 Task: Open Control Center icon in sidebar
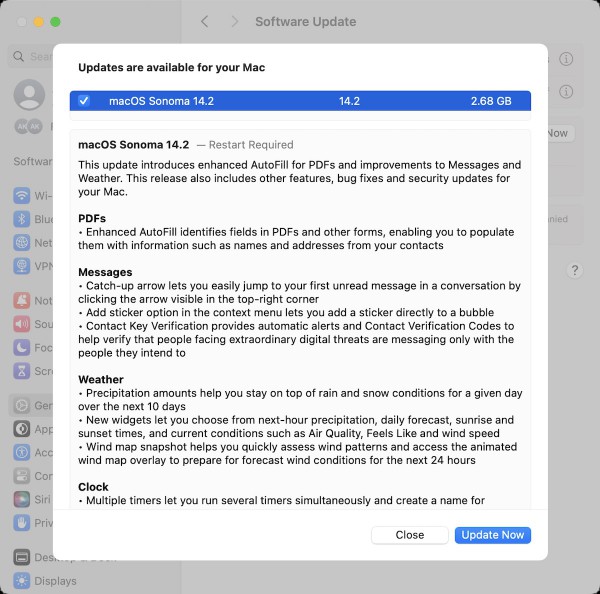pyautogui.click(x=22, y=476)
